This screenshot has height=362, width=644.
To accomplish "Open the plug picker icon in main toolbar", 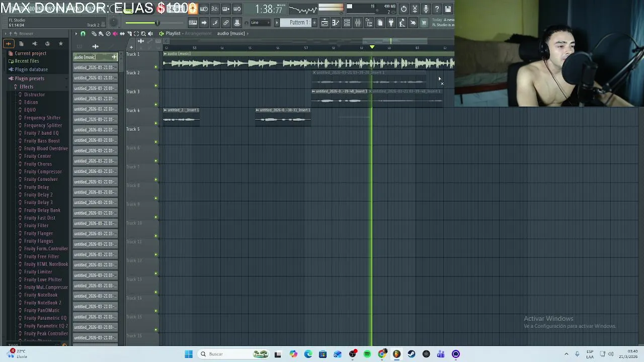I will [391, 23].
